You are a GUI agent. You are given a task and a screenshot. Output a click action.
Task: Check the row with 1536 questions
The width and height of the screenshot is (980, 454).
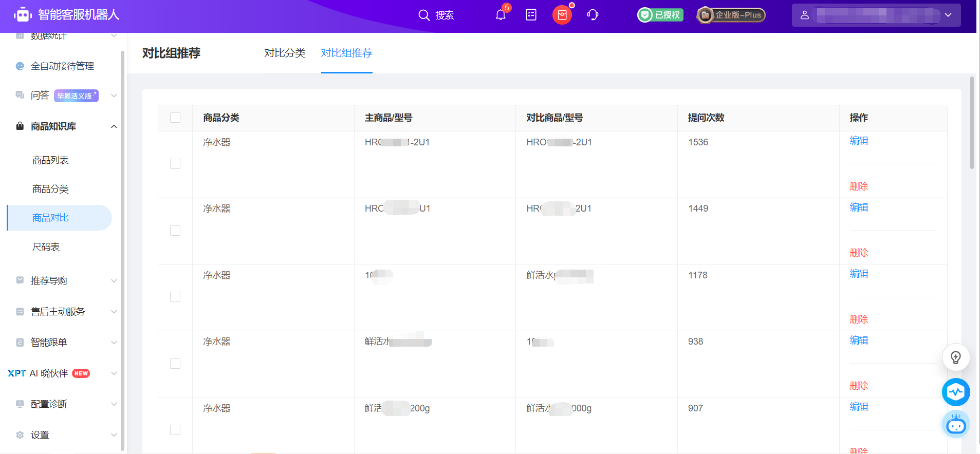(175, 164)
